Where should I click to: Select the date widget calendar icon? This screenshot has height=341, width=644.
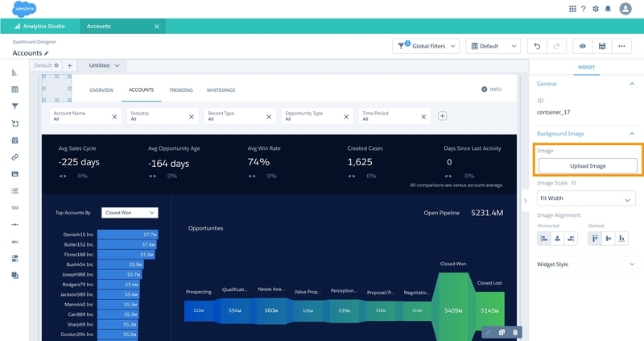[x=14, y=140]
